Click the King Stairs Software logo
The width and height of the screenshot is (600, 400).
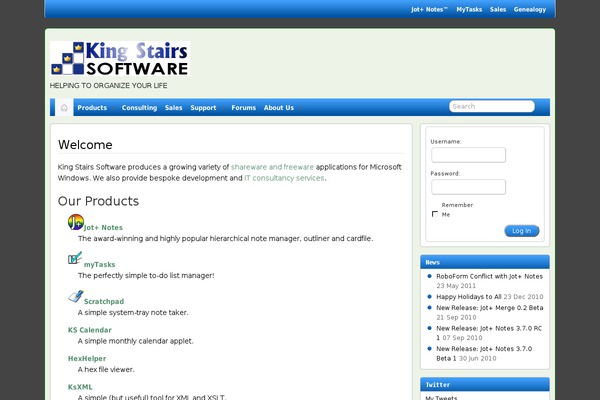click(x=120, y=59)
